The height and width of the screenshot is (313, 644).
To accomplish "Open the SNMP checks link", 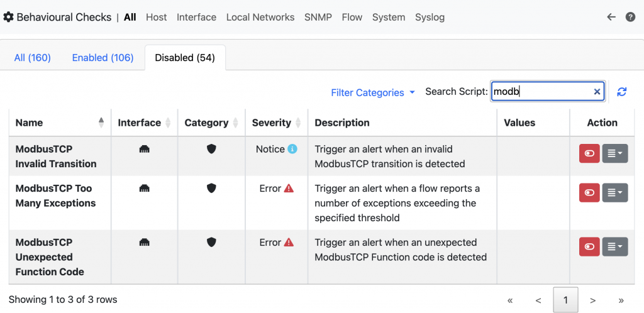I will [318, 17].
